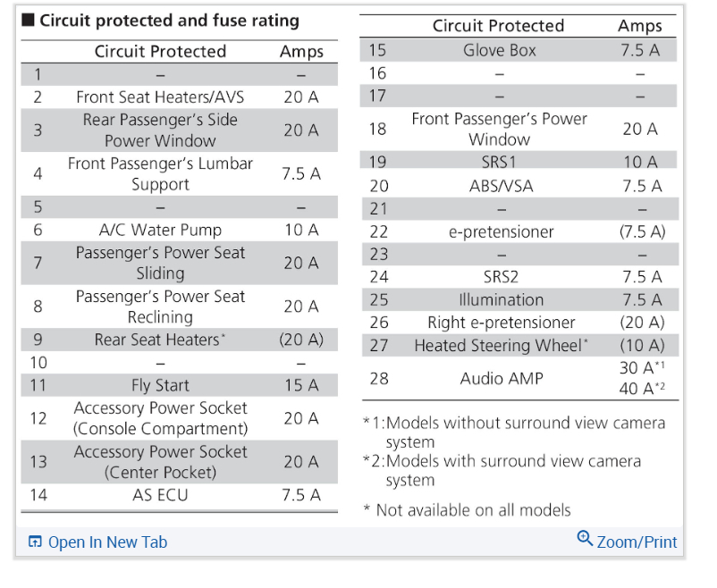717x588 pixels.
Task: Select the '40 A*2' amp rating
Action: (x=641, y=389)
